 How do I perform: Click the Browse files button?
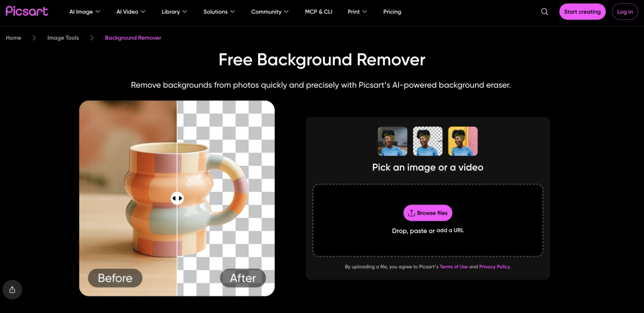[428, 213]
